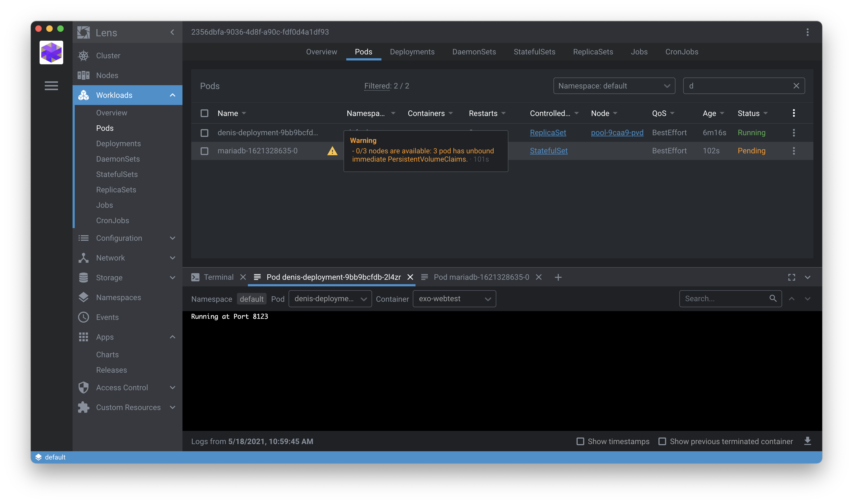Close the denis-deployment log tab
Screen dimensions: 853x504
410,277
